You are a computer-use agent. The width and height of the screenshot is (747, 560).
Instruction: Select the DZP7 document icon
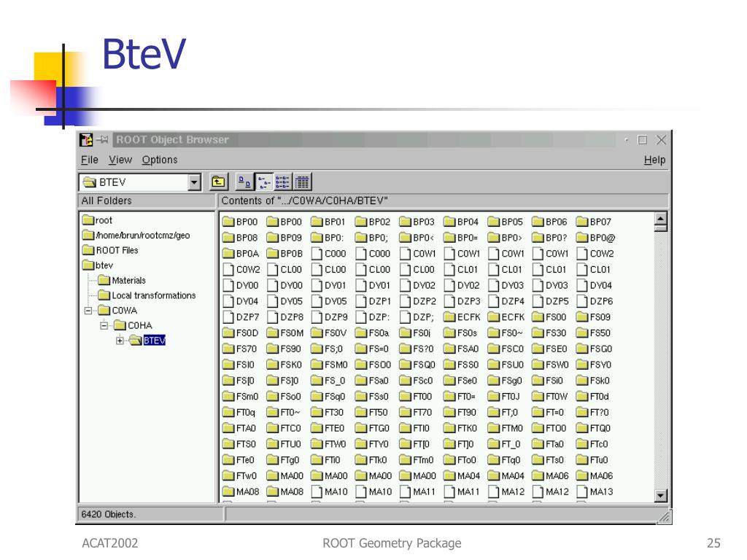[228, 317]
